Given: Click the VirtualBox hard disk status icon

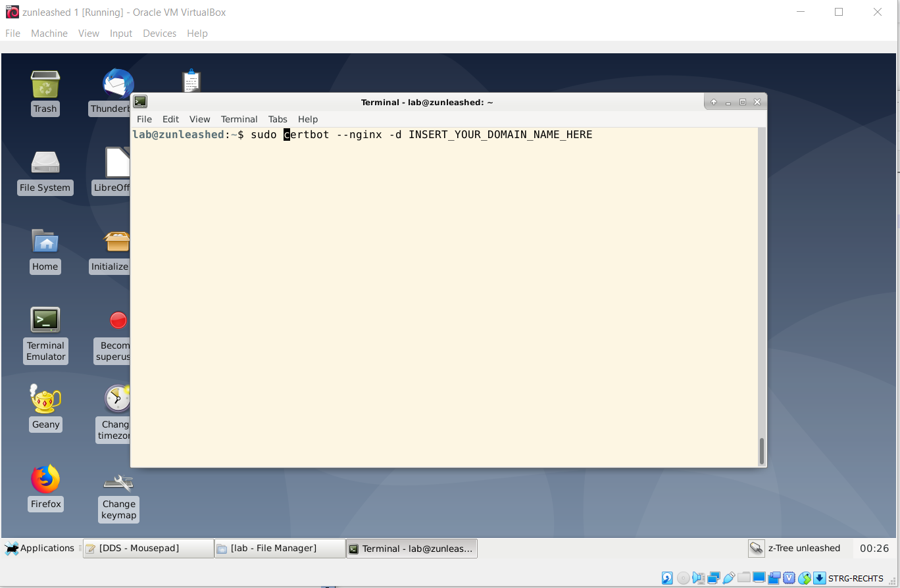Looking at the screenshot, I should tap(667, 578).
